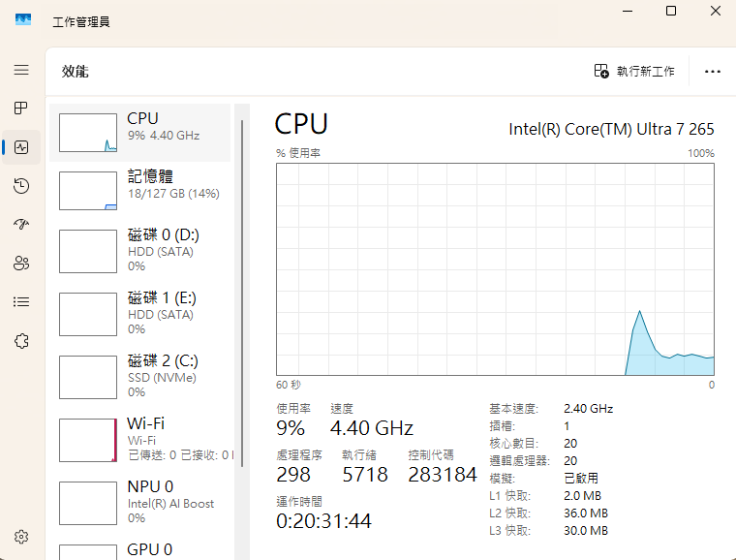Open the Details page icon

[21, 301]
